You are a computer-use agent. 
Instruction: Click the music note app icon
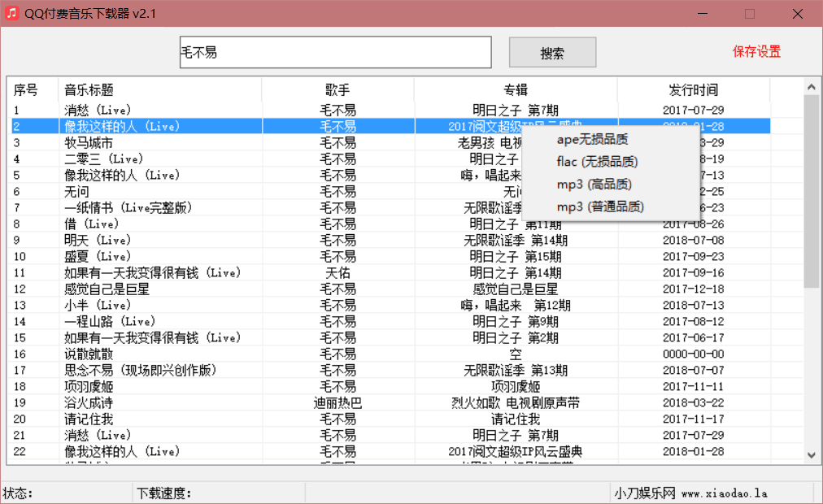coord(12,14)
